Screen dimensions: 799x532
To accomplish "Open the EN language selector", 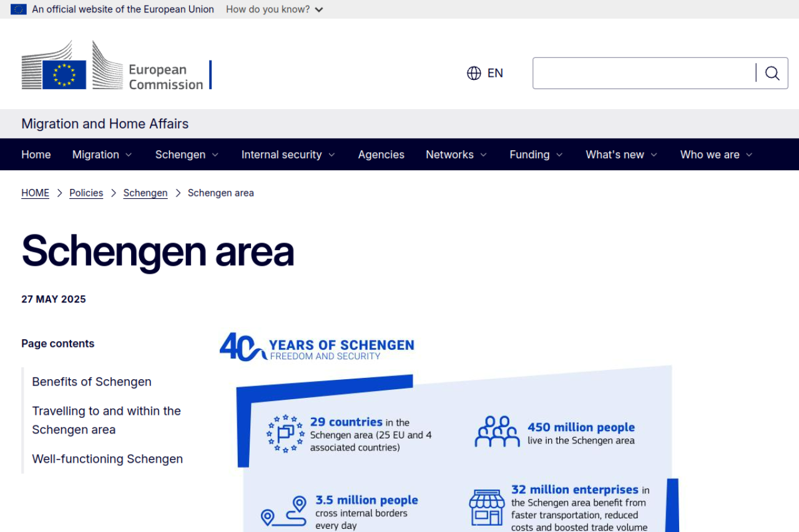I will [x=485, y=73].
